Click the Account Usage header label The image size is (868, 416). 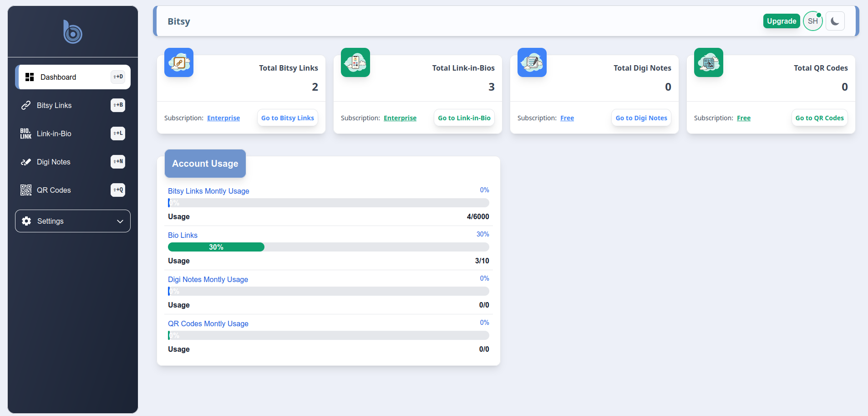[205, 164]
